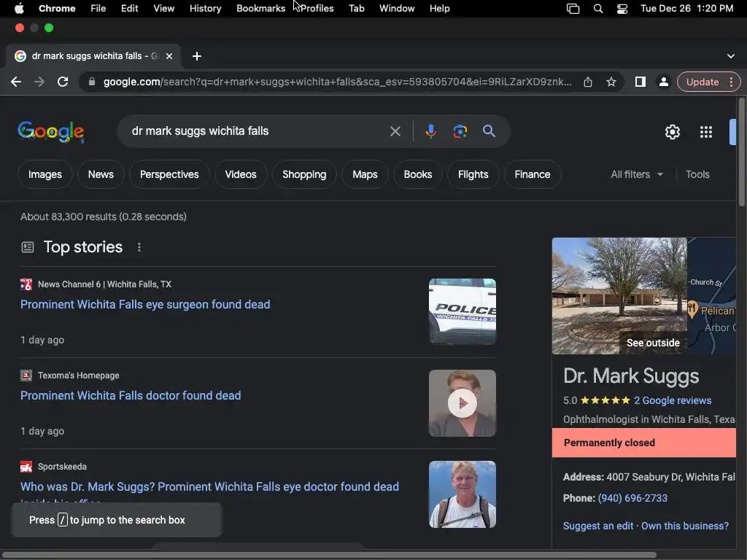The width and height of the screenshot is (747, 560).
Task: Expand the All filters dropdown
Action: [x=637, y=175]
